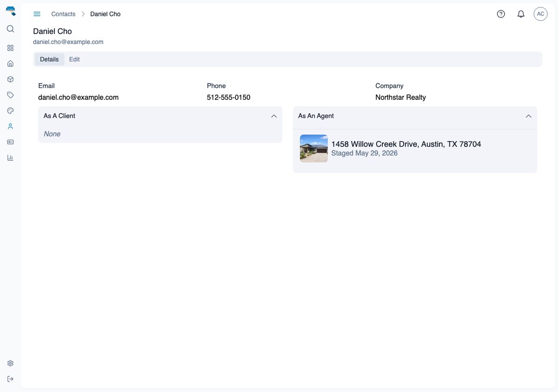Open the 1458 Willow Creek Drive listing
558x392 pixels.
coord(406,144)
